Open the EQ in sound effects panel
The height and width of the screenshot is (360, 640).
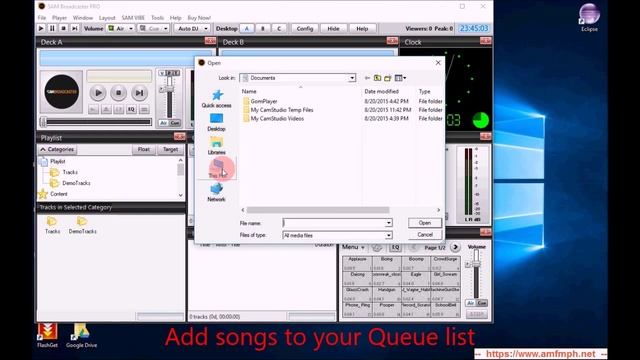click(x=395, y=247)
